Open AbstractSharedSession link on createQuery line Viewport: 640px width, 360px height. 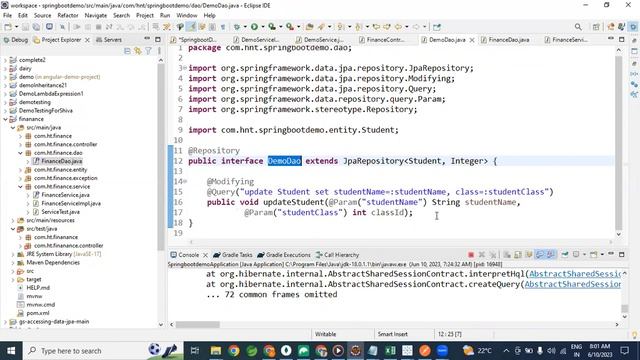pos(573,284)
